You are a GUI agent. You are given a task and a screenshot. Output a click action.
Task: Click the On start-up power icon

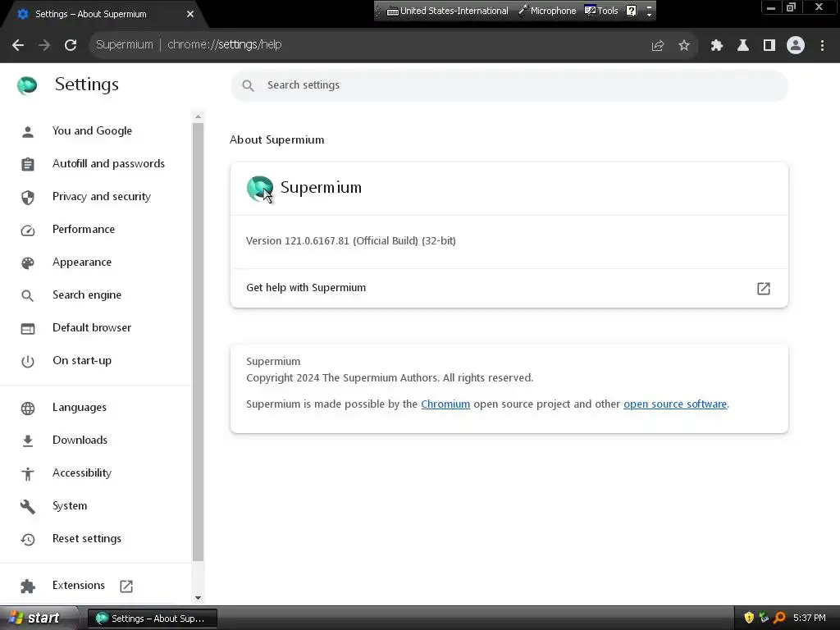pyautogui.click(x=28, y=361)
